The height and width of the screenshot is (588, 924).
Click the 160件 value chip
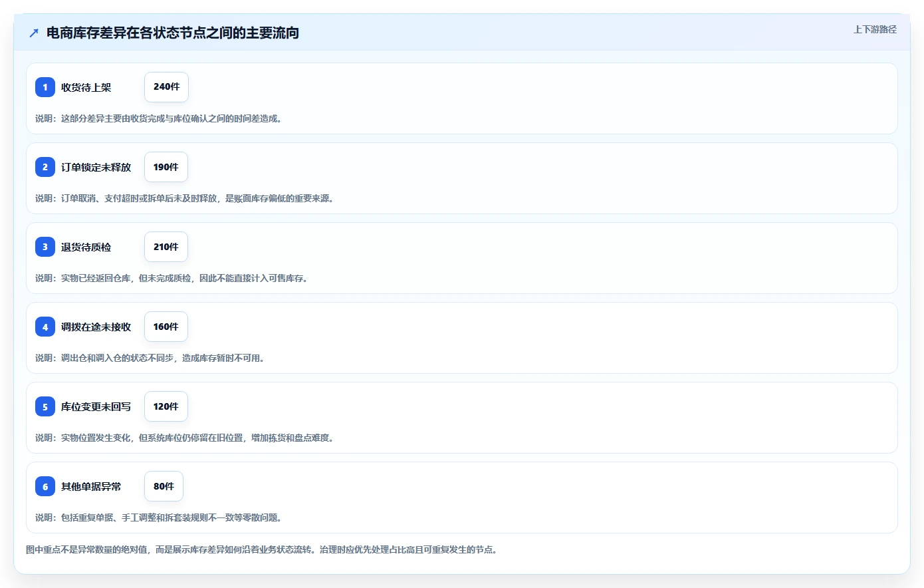[x=166, y=327]
